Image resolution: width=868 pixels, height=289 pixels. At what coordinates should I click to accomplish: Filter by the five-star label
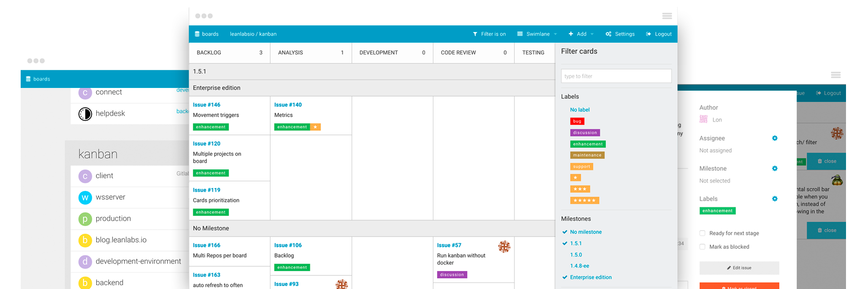(584, 201)
